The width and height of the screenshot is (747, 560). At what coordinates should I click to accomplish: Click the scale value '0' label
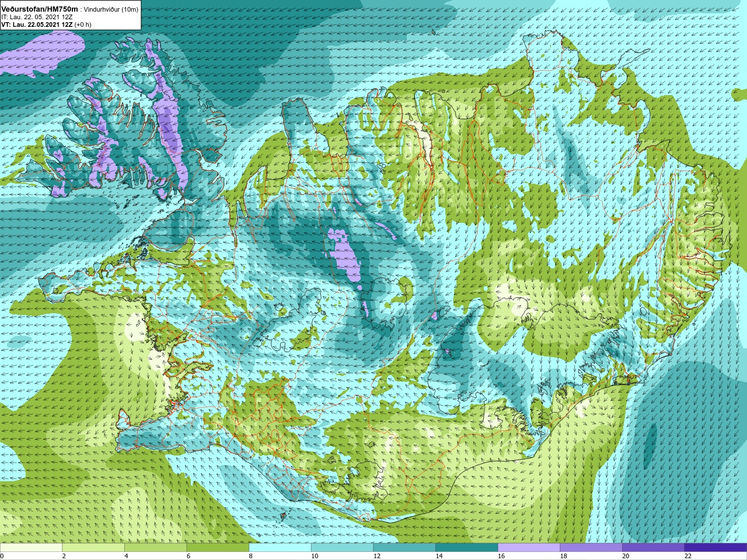(x=2, y=556)
